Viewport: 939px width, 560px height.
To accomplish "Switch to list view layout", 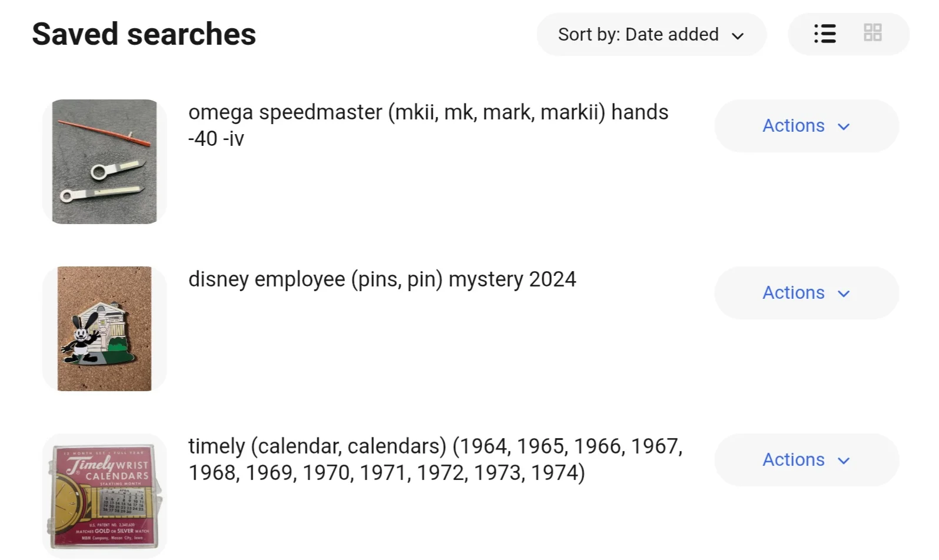I will [x=825, y=34].
